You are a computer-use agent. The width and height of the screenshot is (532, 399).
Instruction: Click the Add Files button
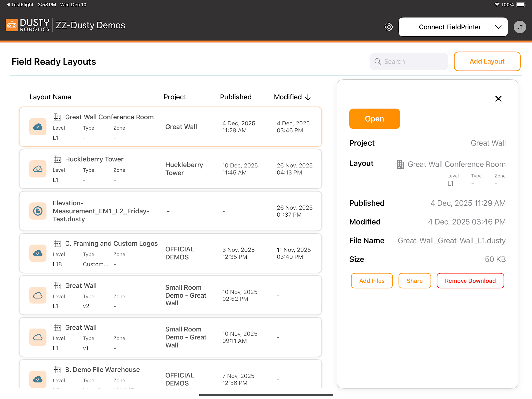(372, 281)
